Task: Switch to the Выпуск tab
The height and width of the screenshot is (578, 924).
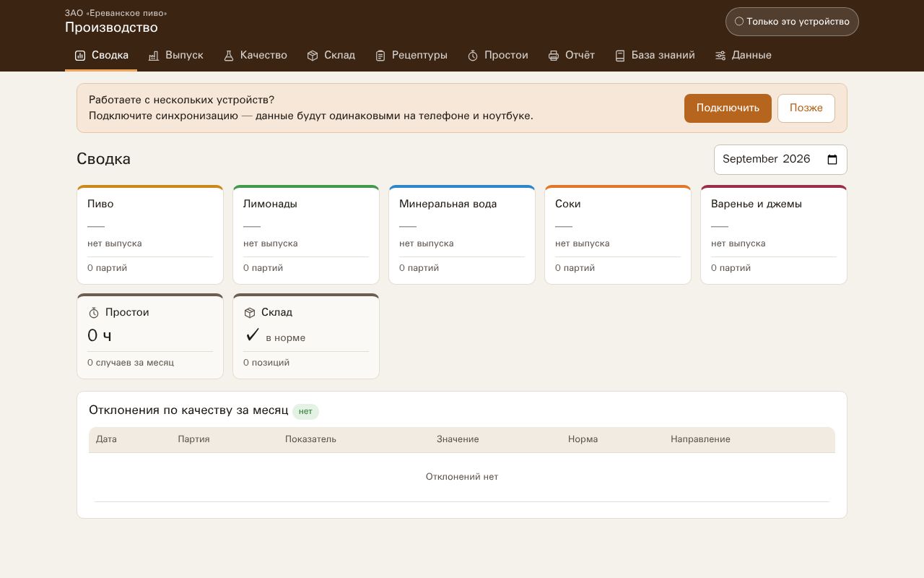Action: click(175, 56)
